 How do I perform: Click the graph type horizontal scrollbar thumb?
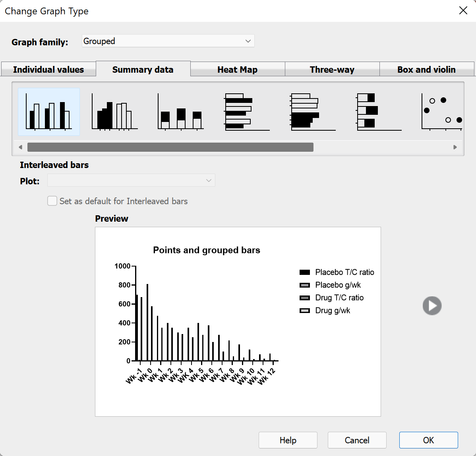point(170,147)
